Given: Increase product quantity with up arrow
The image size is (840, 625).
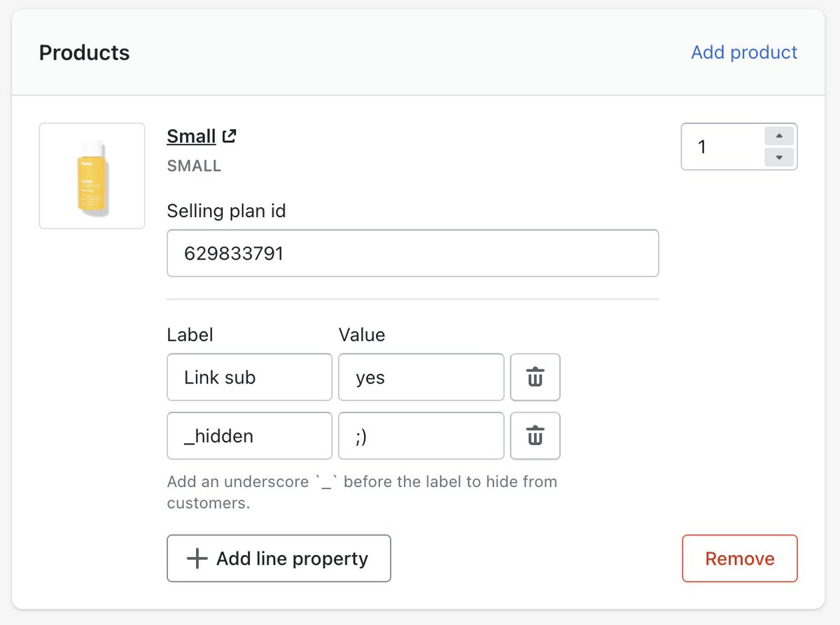Looking at the screenshot, I should (x=779, y=136).
